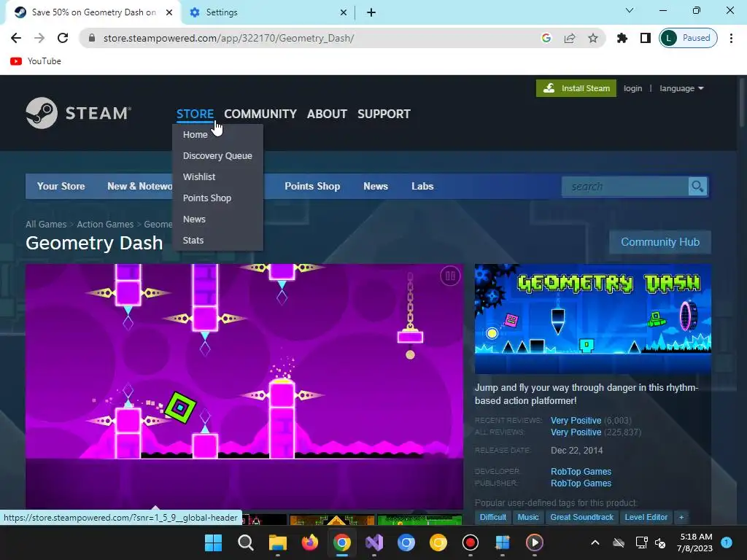Screen dimensions: 747x560
Task: Open the Community Hub button
Action: [659, 242]
